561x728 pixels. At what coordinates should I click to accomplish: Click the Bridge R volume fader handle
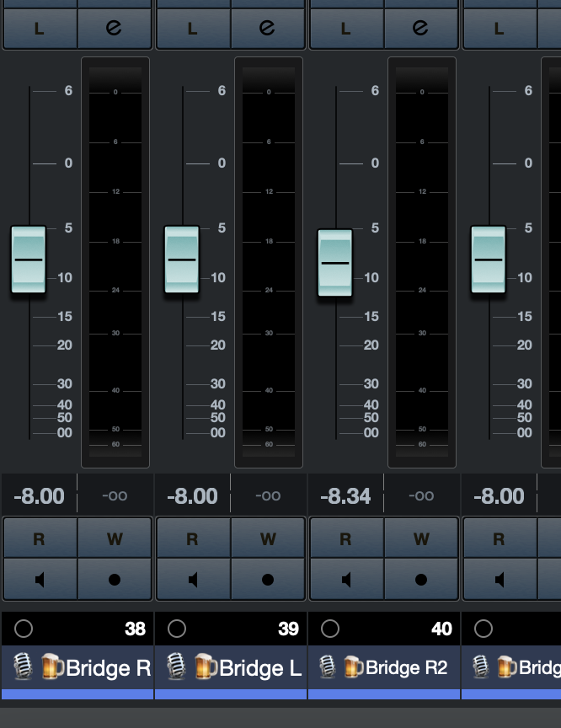pos(29,260)
